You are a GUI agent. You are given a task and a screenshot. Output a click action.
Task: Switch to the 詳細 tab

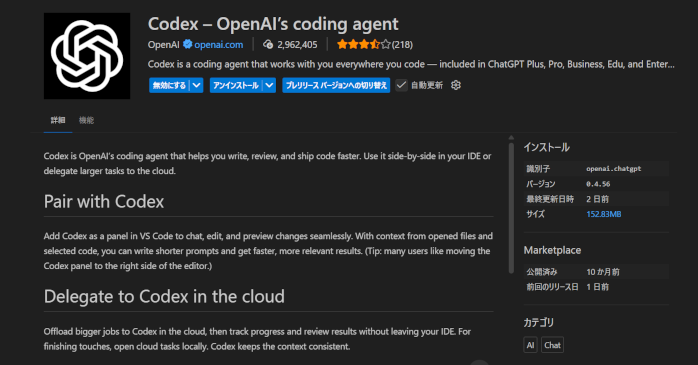(x=58, y=120)
